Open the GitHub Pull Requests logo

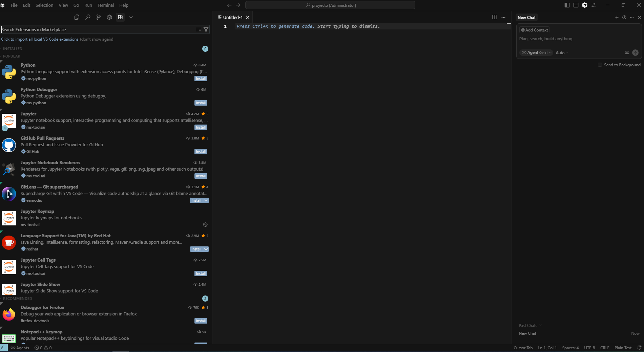pyautogui.click(x=9, y=145)
